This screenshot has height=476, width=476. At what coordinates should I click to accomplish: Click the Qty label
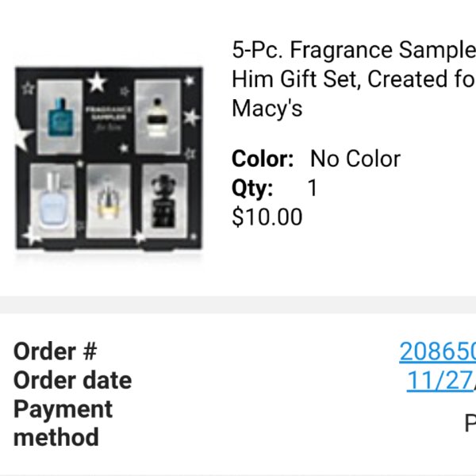tap(252, 188)
